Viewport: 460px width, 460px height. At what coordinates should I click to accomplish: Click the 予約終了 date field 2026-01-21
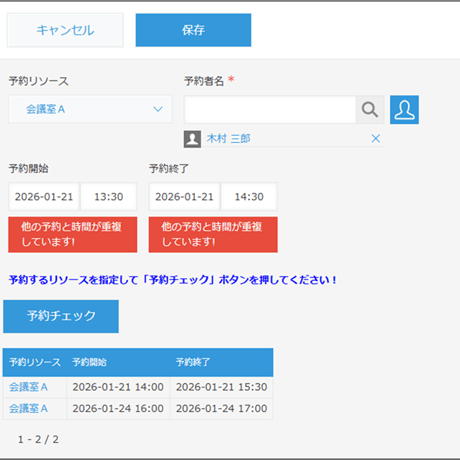tap(184, 197)
